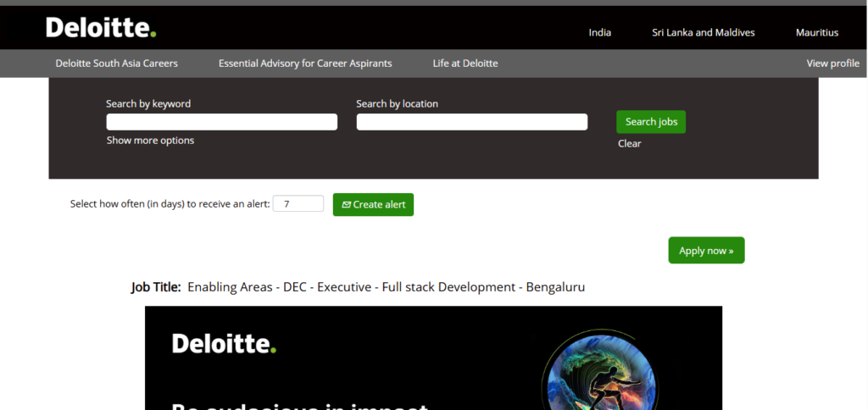Click the Search by keyword label
This screenshot has width=868, height=410.
coord(148,103)
